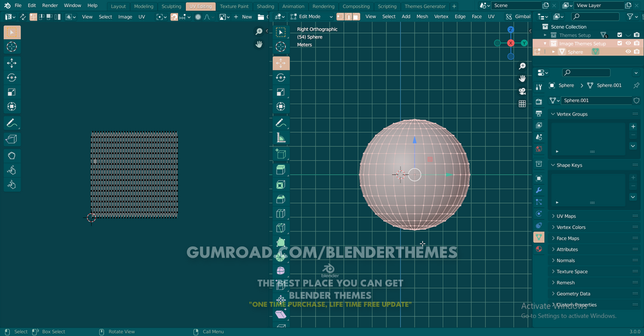Toggle fake user shield for Sphere.001
Image resolution: width=644 pixels, height=336 pixels.
click(x=636, y=100)
